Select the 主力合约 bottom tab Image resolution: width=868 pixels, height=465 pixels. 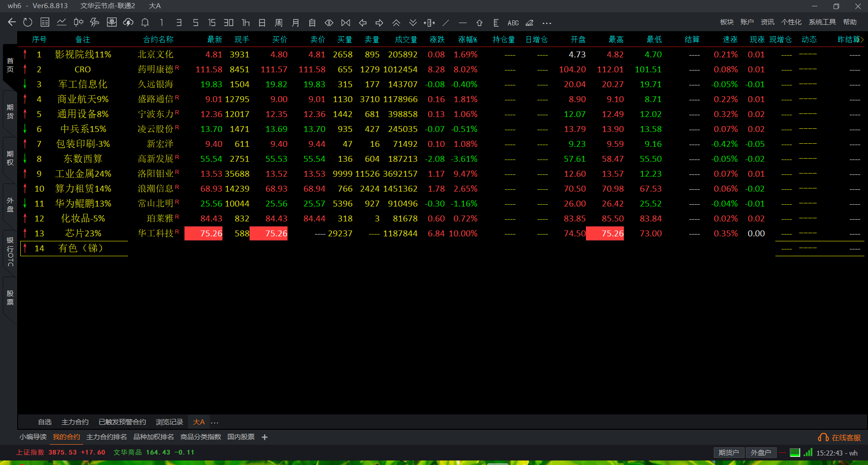click(x=75, y=422)
